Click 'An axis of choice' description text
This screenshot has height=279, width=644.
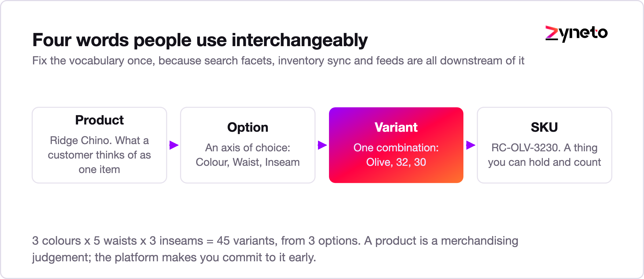(x=248, y=155)
